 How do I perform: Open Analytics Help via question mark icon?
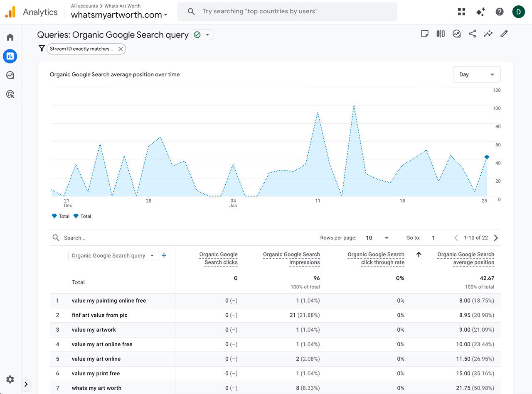[499, 12]
